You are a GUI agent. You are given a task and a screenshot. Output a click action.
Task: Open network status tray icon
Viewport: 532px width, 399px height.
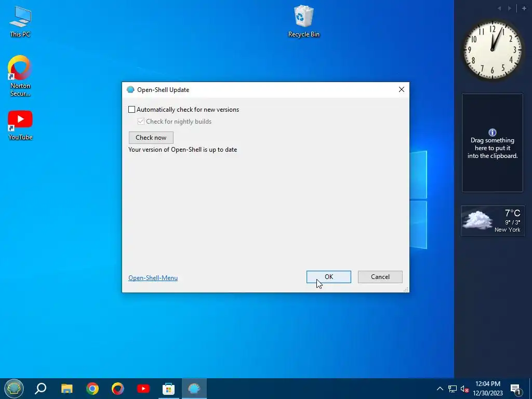(453, 389)
